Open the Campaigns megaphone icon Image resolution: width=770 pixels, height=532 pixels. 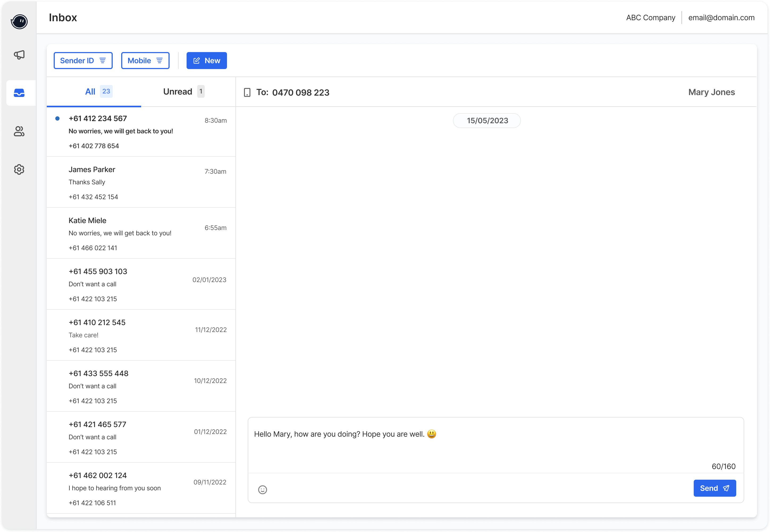pos(19,55)
